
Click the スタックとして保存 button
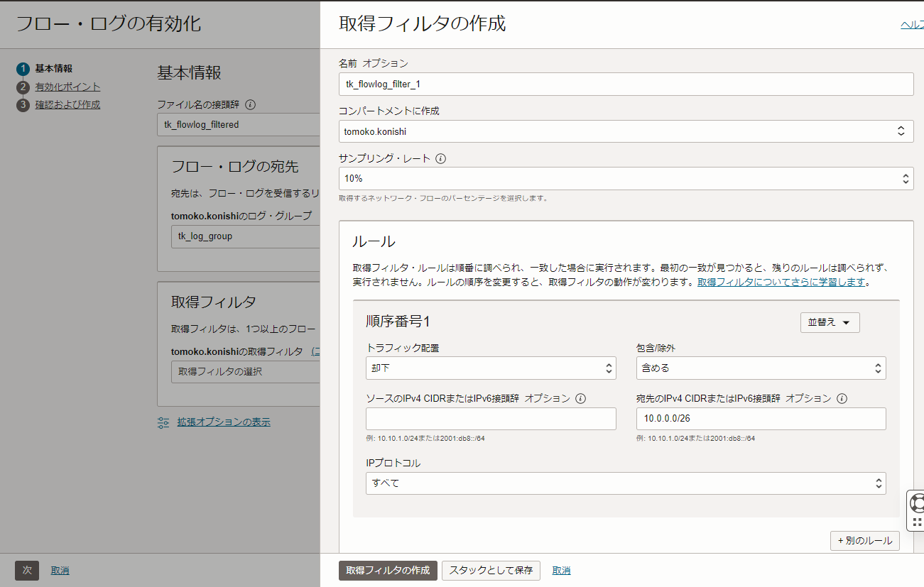tap(491, 570)
